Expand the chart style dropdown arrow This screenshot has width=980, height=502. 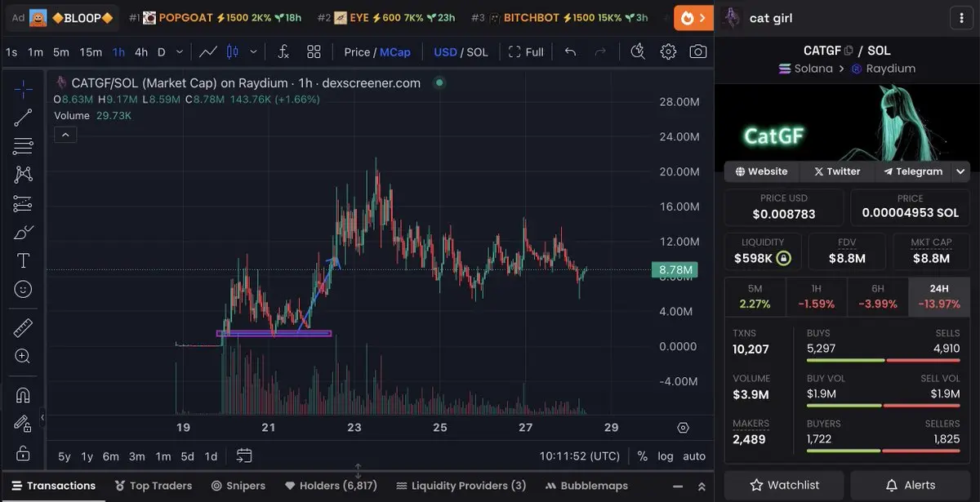[x=253, y=51]
